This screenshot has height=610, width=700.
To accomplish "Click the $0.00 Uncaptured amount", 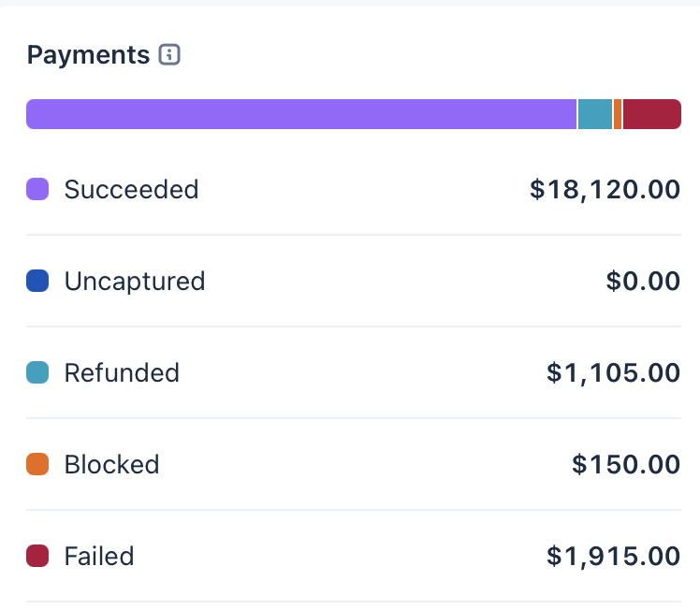I will pos(643,281).
